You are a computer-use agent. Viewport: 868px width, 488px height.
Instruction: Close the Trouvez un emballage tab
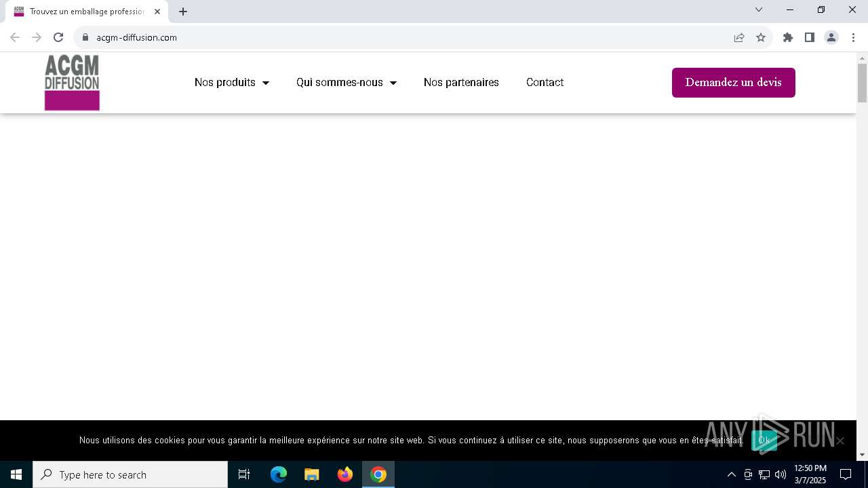coord(157,12)
